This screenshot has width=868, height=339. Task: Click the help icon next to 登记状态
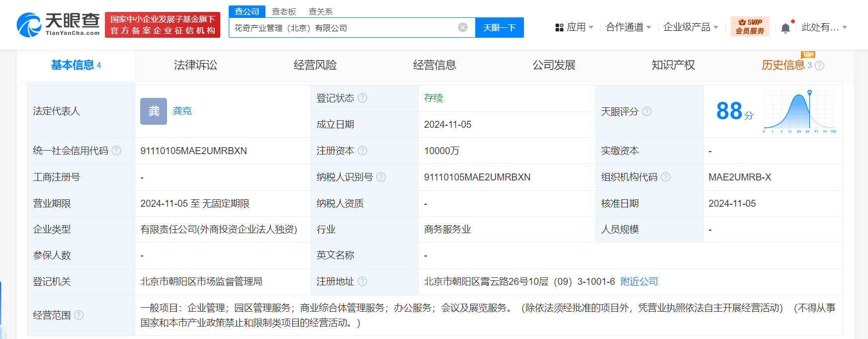click(x=362, y=98)
